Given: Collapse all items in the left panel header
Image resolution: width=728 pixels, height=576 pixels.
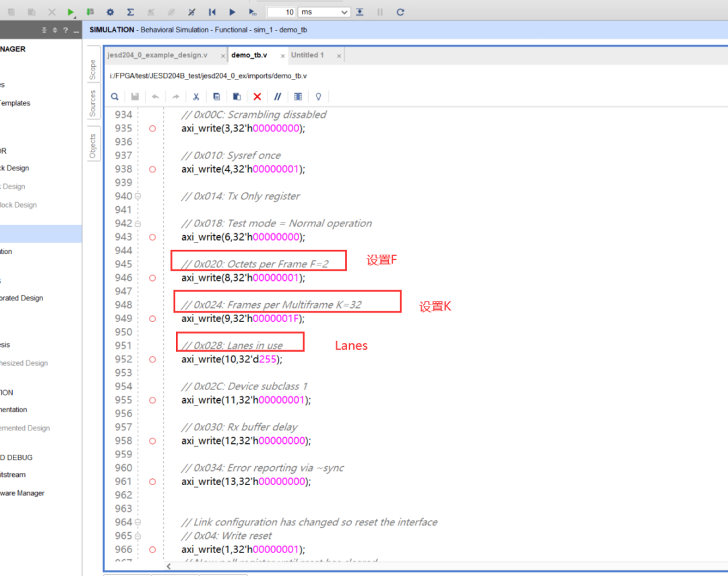Looking at the screenshot, I should tap(44, 30).
